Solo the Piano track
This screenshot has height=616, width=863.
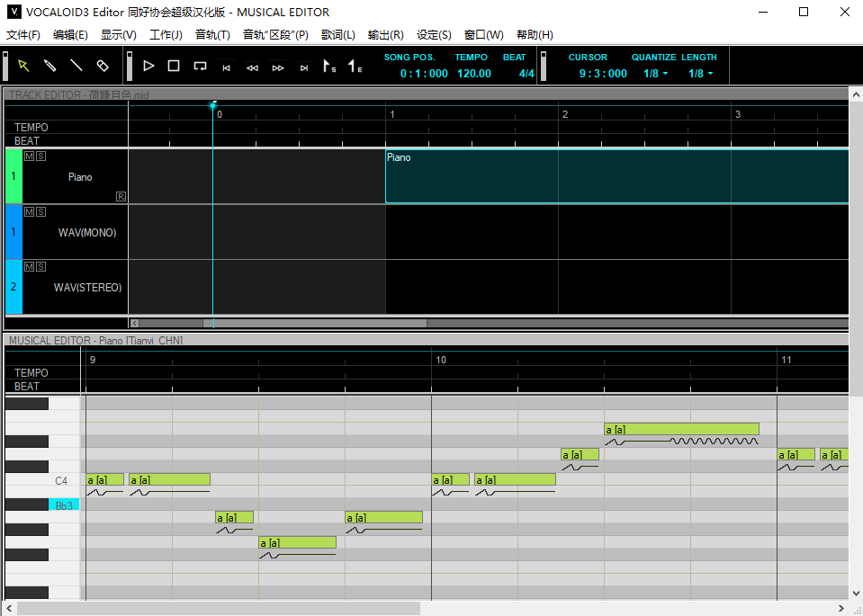coord(40,156)
